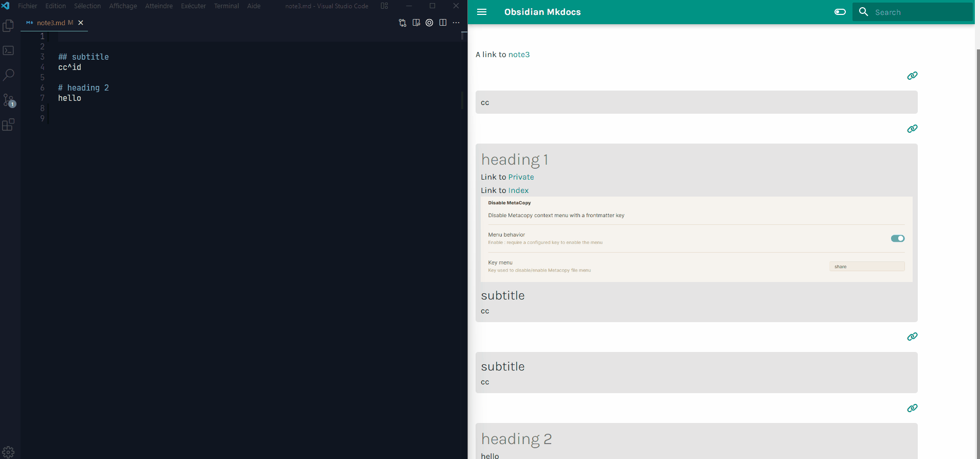Toggle dark mode switch in Mkdocs header
The width and height of the screenshot is (980, 459).
point(840,12)
